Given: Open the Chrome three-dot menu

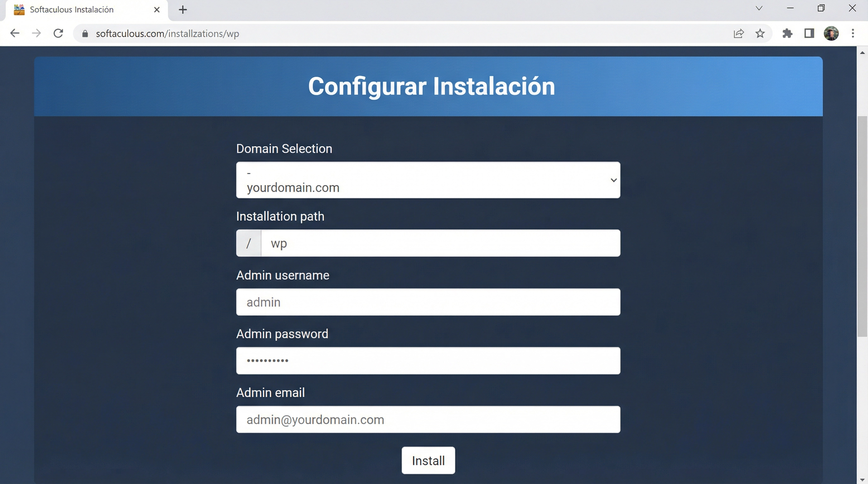Looking at the screenshot, I should click(853, 33).
